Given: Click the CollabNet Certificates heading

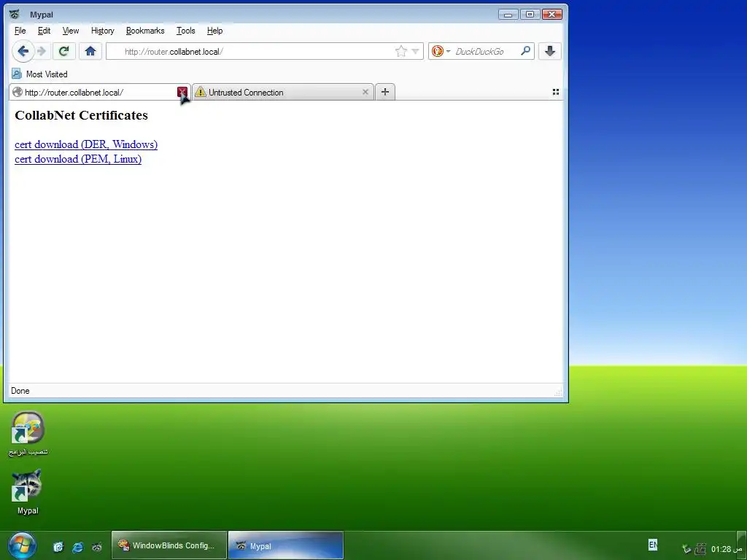Looking at the screenshot, I should click(x=82, y=115).
